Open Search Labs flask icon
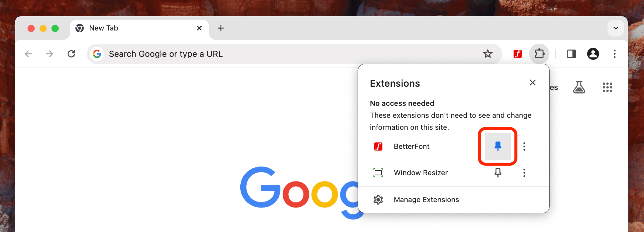 click(x=579, y=87)
